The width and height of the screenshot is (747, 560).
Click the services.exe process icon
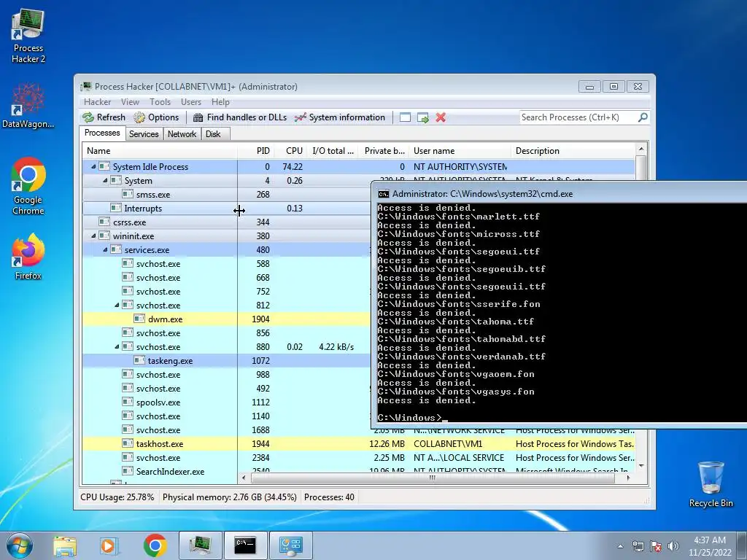(116, 249)
